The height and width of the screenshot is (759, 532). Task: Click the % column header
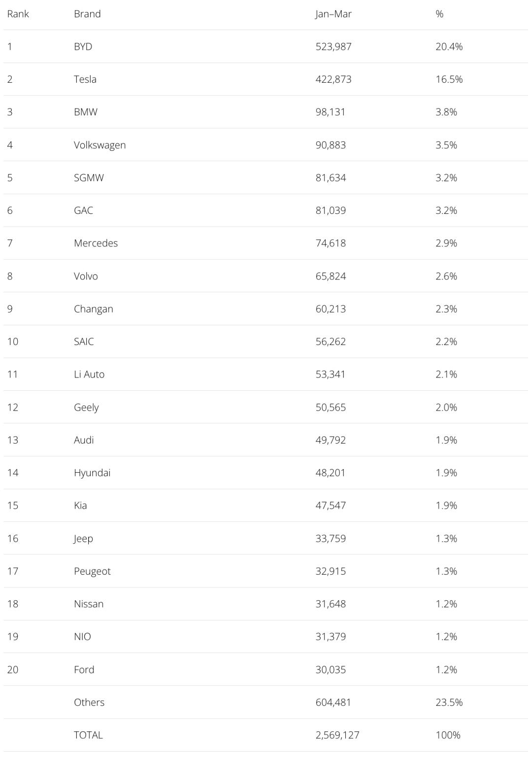pos(439,14)
